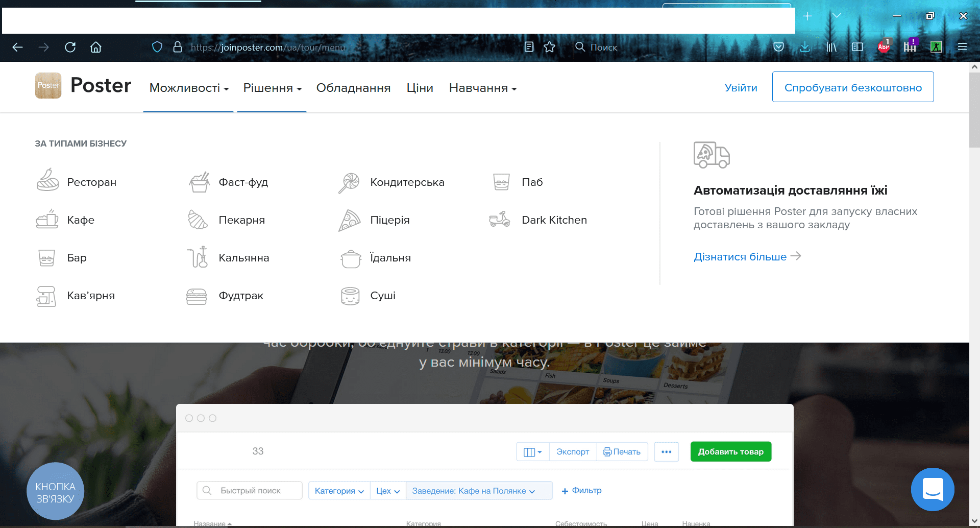Expand the Навчання dropdown menu
Viewport: 980px width, 528px height.
click(x=482, y=88)
